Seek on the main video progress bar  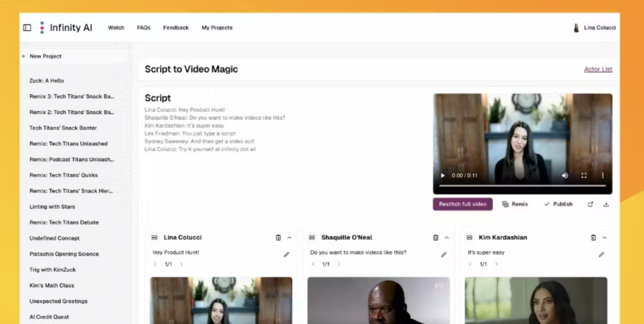522,186
